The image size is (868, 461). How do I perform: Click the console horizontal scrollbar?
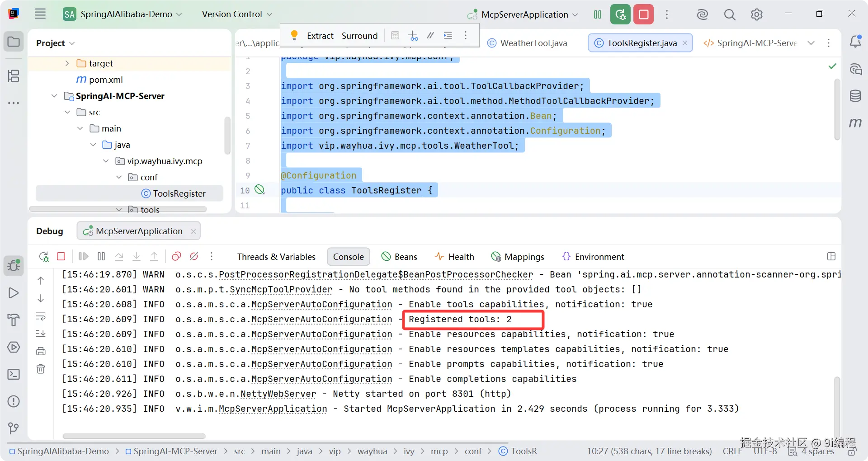pyautogui.click(x=134, y=436)
